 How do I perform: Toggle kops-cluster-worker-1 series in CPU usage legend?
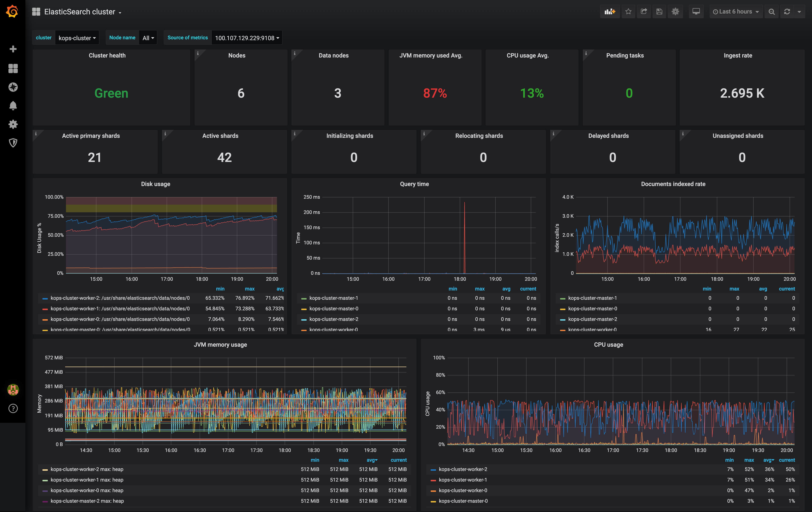click(463, 480)
